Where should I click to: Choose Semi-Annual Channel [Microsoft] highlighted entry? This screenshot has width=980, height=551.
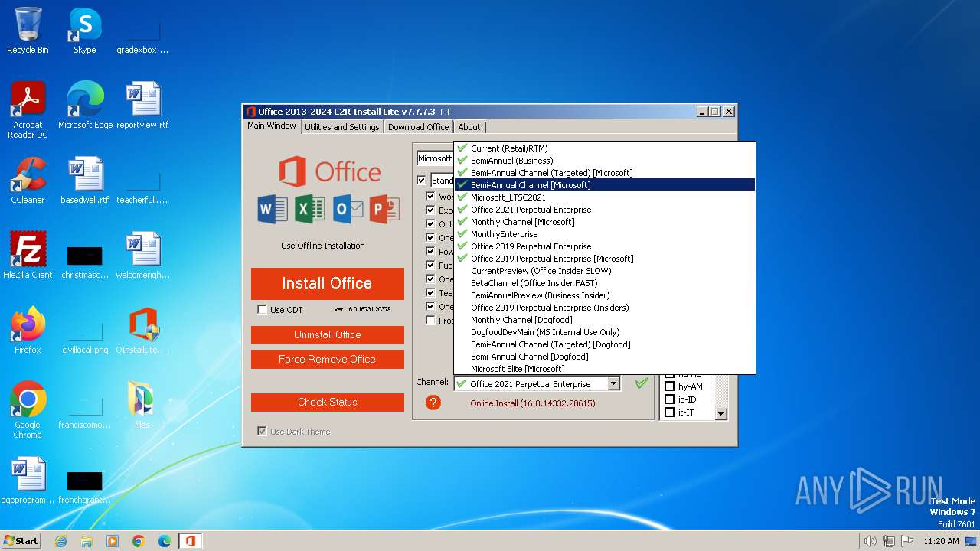pos(605,185)
